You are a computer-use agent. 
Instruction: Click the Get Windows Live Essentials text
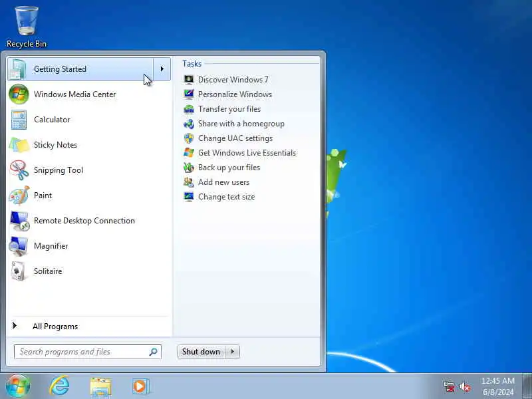coord(247,153)
